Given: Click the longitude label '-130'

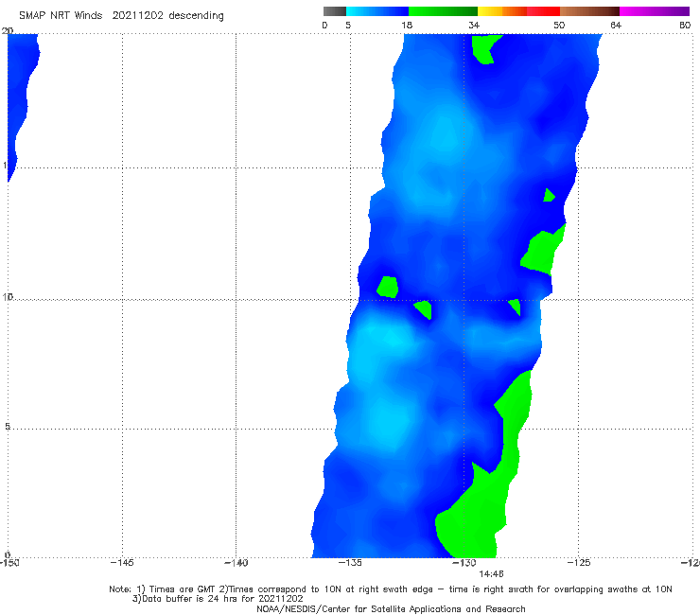Looking at the screenshot, I should 464,563.
